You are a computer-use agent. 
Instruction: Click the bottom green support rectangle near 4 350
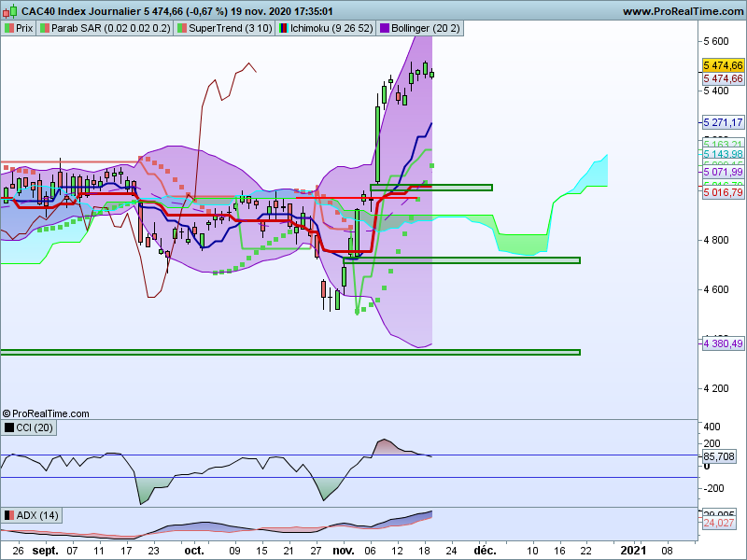click(290, 353)
